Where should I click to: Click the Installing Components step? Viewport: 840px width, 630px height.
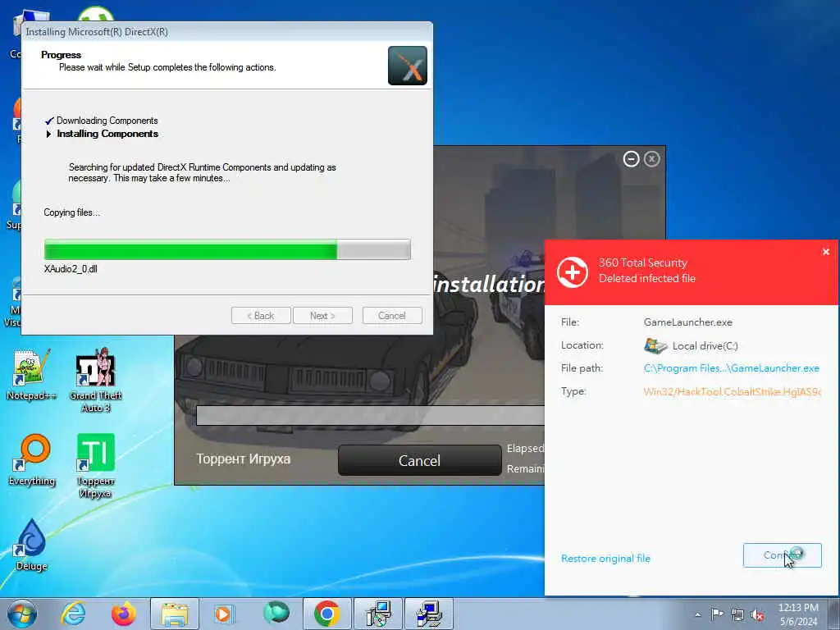(x=107, y=134)
